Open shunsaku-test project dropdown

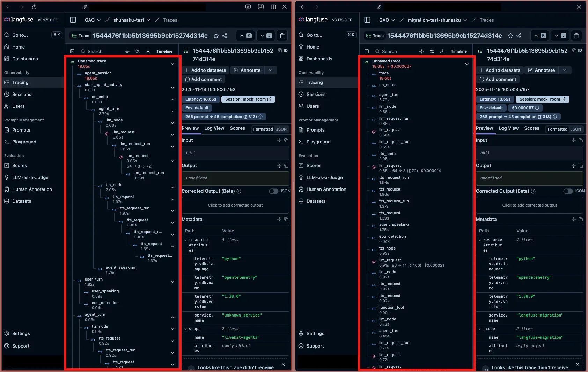click(132, 20)
